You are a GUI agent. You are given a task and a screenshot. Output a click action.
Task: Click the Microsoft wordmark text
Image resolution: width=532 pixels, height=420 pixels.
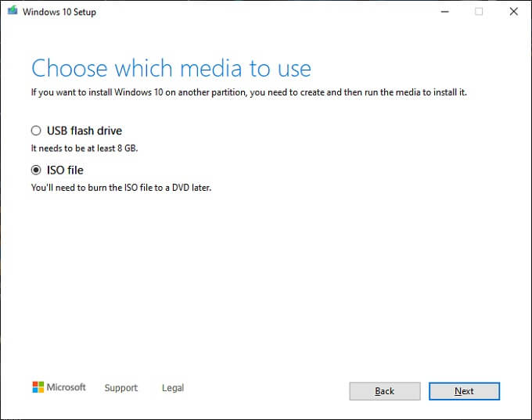click(x=67, y=387)
